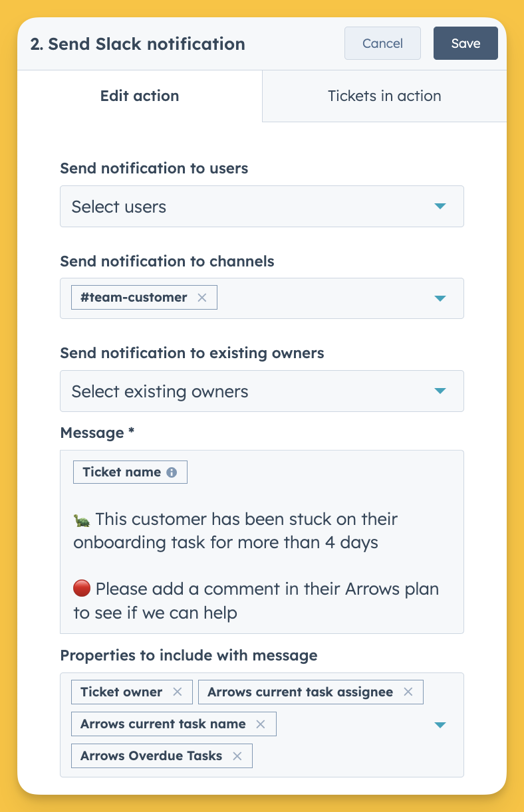Remove the #team-customer channel tag
This screenshot has width=524, height=812.
[202, 298]
